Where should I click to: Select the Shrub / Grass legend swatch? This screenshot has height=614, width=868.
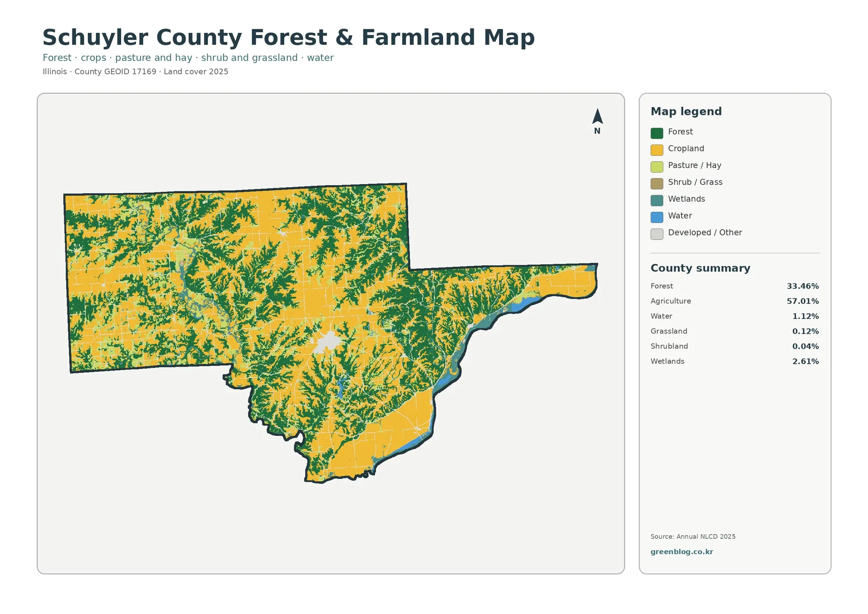[657, 184]
